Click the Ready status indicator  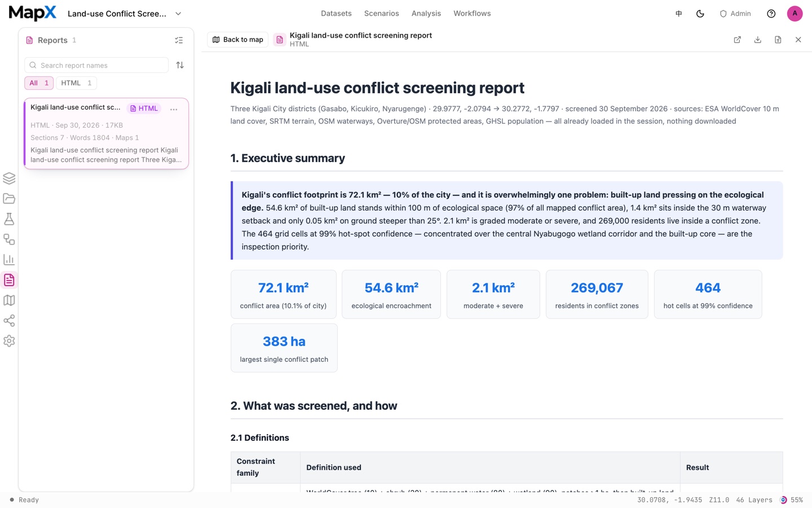[24, 500]
